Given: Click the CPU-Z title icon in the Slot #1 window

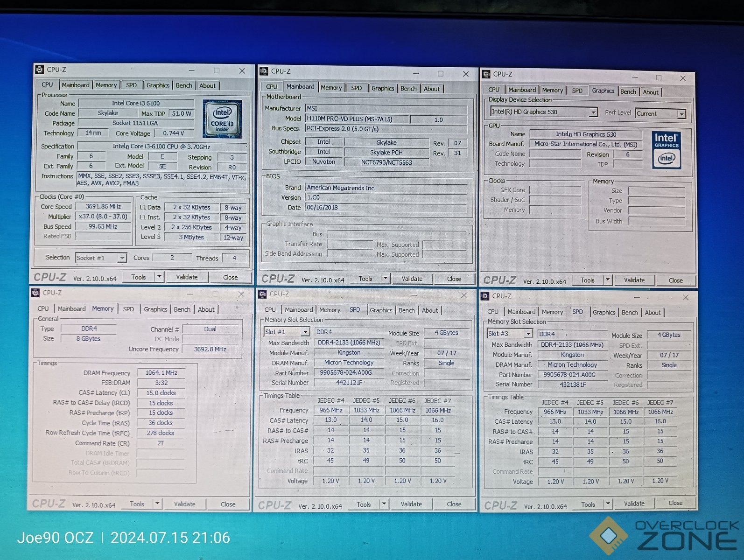Looking at the screenshot, I should click(262, 294).
